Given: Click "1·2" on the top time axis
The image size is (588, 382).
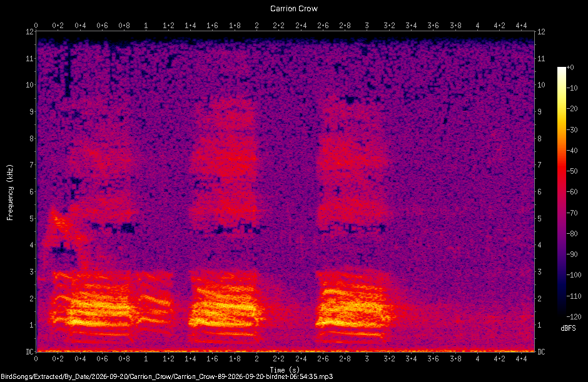Looking at the screenshot, I should pyautogui.click(x=168, y=26).
